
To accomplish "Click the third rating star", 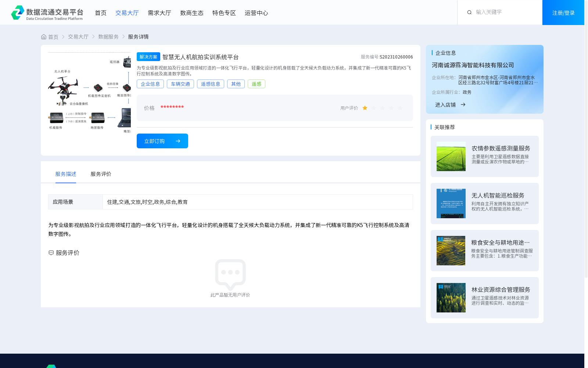I will [x=383, y=108].
